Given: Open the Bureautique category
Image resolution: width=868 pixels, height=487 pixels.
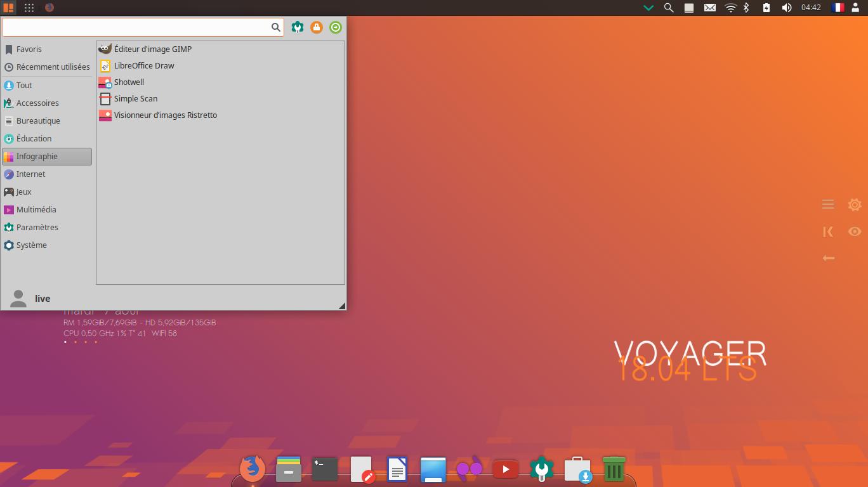Looking at the screenshot, I should (47, 120).
